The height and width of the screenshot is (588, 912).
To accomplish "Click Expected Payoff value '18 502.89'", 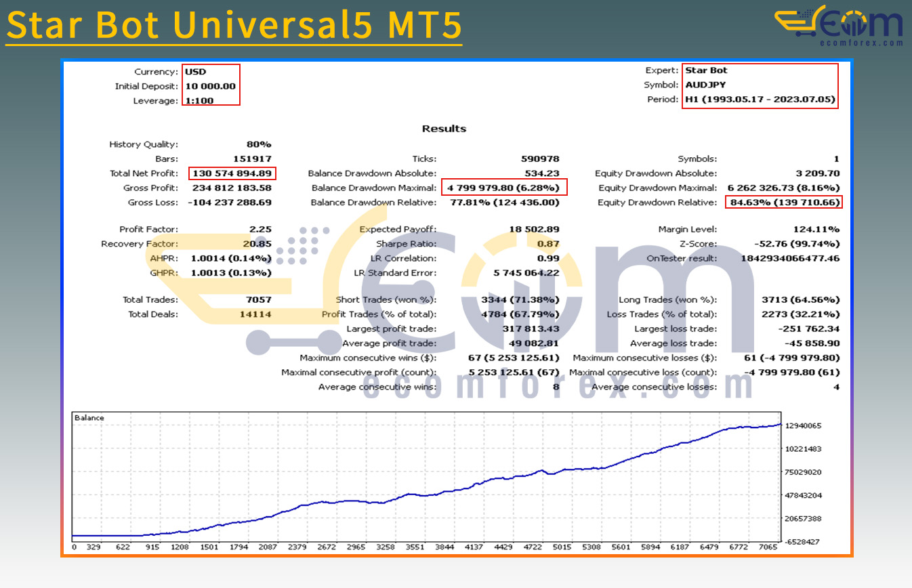I will pos(535,230).
